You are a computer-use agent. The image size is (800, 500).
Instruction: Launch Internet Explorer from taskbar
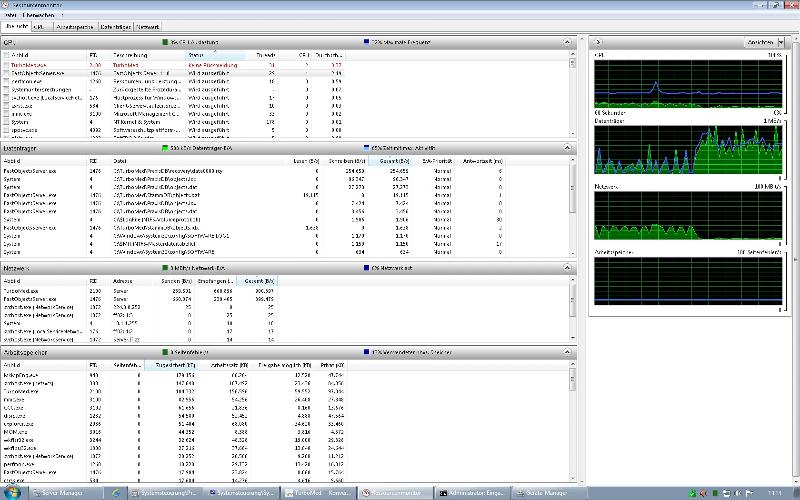click(116, 493)
